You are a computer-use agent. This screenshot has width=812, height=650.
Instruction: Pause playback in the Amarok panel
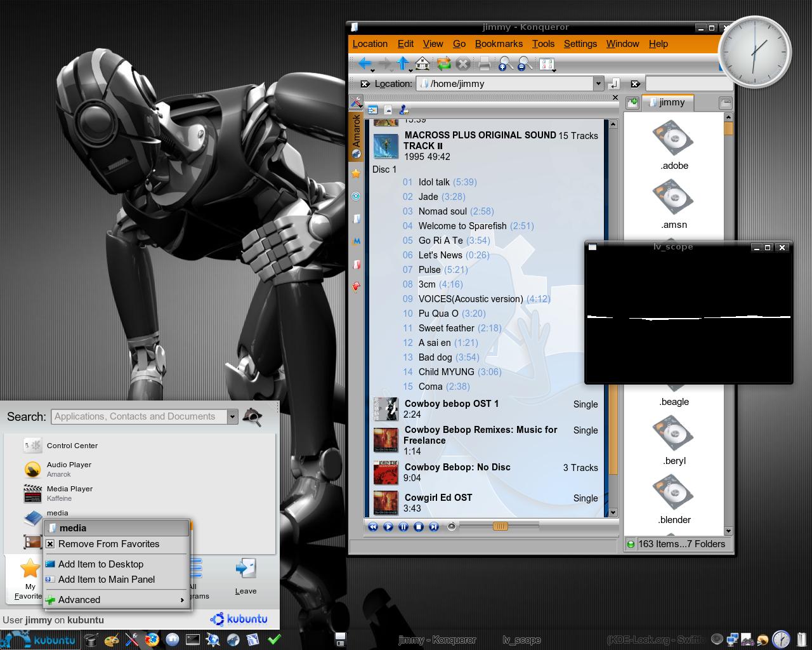[403, 526]
